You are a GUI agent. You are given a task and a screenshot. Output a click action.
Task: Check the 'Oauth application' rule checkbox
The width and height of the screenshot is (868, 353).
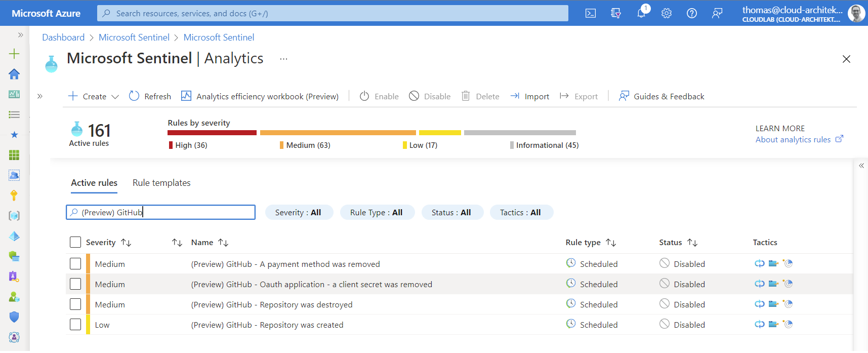coord(75,284)
